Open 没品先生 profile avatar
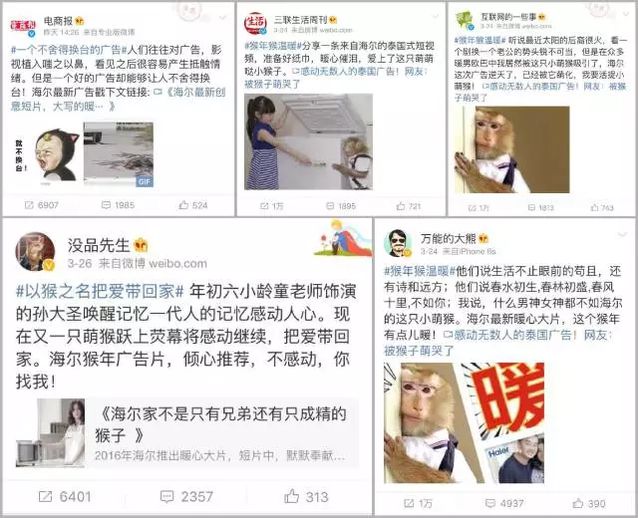The image size is (638, 518). coord(35,252)
